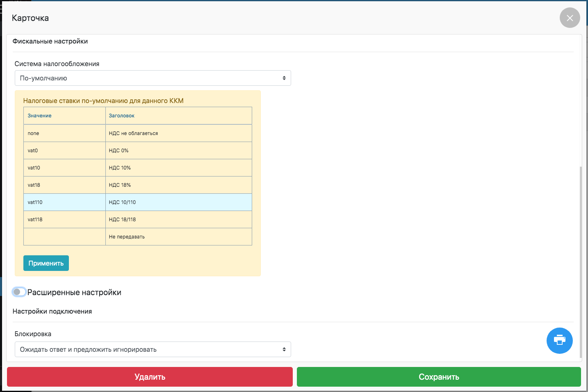Click the Значение column header
The width and height of the screenshot is (588, 392).
coord(40,116)
